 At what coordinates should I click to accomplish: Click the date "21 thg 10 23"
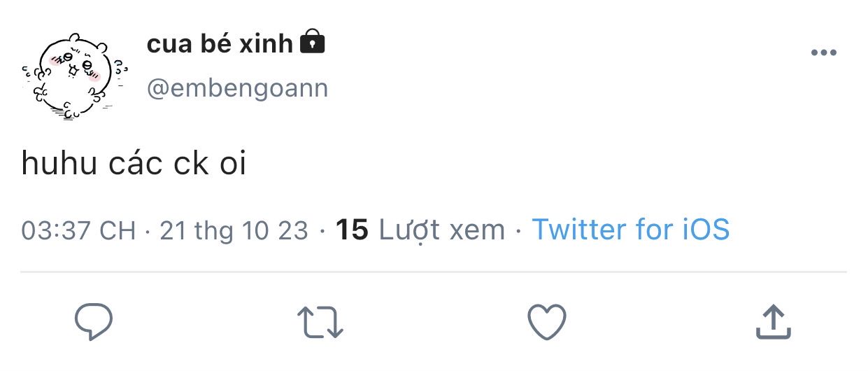coord(234,230)
